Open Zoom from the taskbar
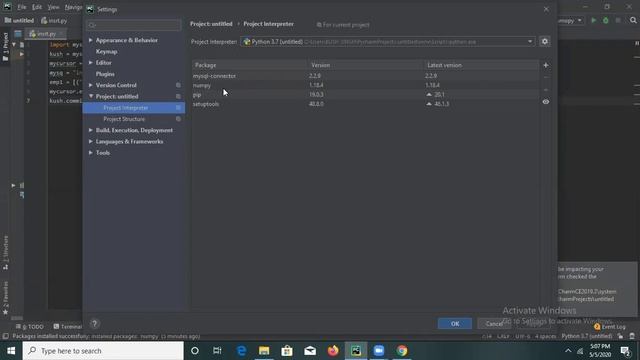 379,351
